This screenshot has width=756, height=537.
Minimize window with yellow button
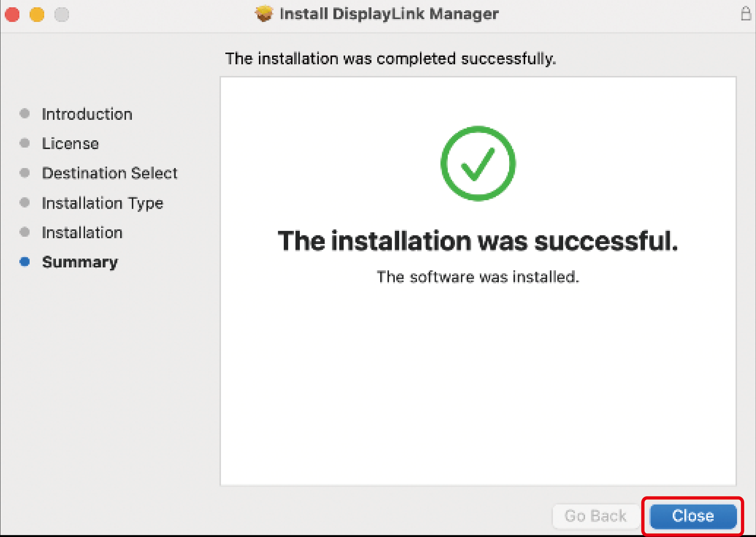pos(37,15)
